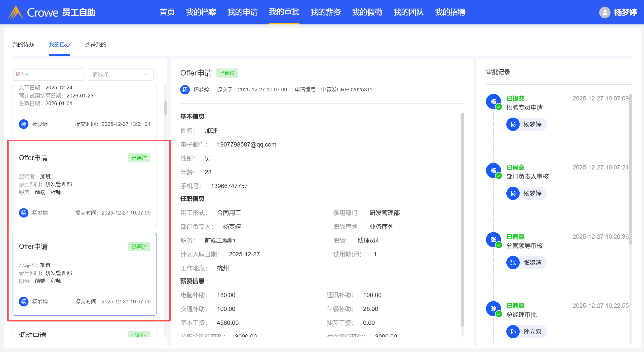Click 杨 avatar beside applicant name in header
Screen dimensions: 644x352
(x=185, y=90)
